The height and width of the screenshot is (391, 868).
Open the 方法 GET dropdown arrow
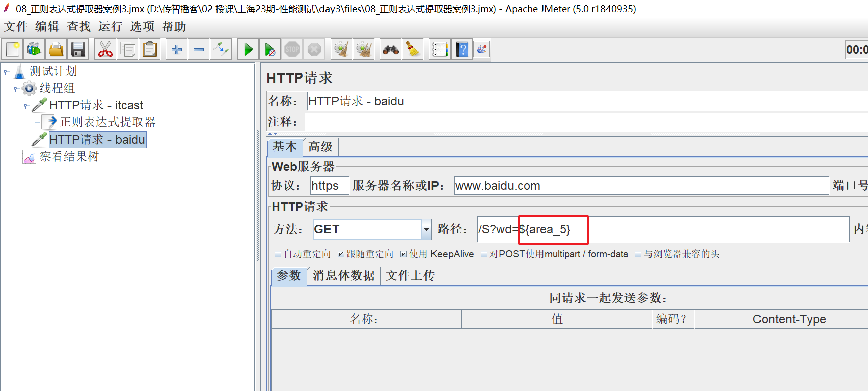pos(426,230)
